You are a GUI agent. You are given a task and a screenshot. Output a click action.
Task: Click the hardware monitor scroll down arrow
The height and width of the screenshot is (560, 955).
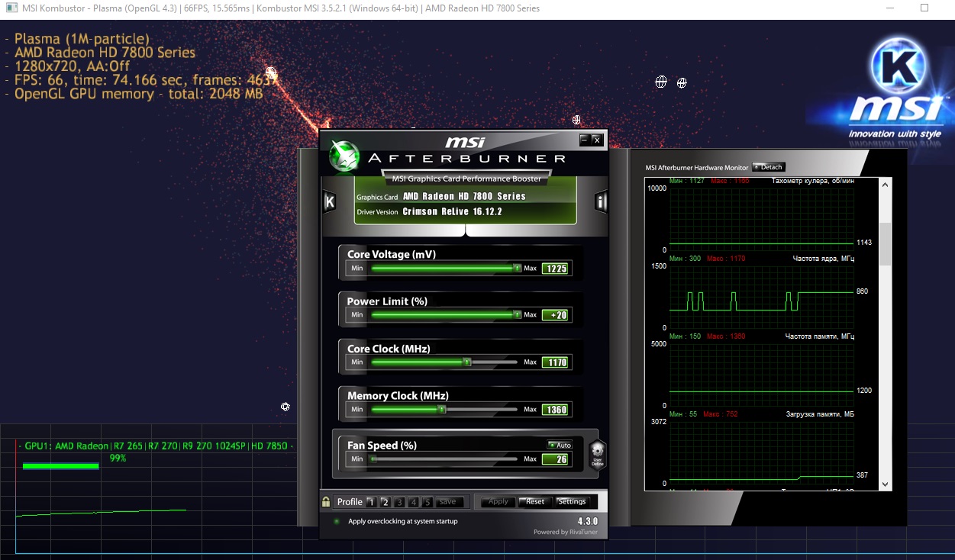coord(885,484)
